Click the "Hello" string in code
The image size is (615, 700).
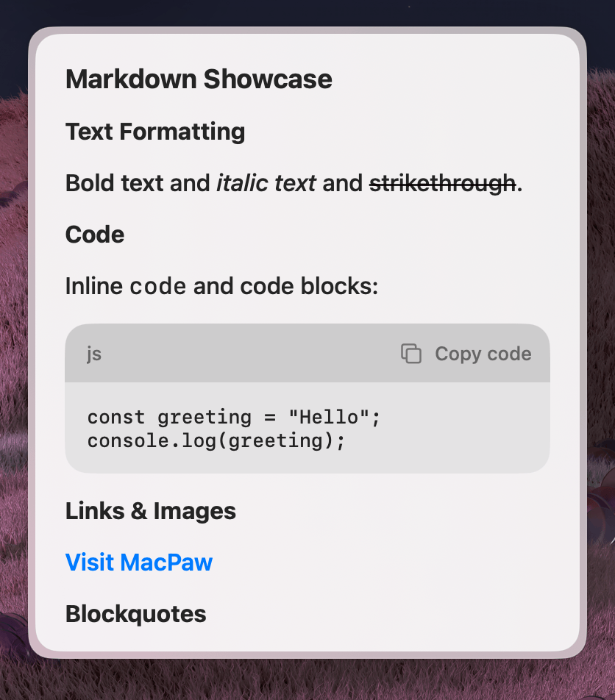[330, 417]
